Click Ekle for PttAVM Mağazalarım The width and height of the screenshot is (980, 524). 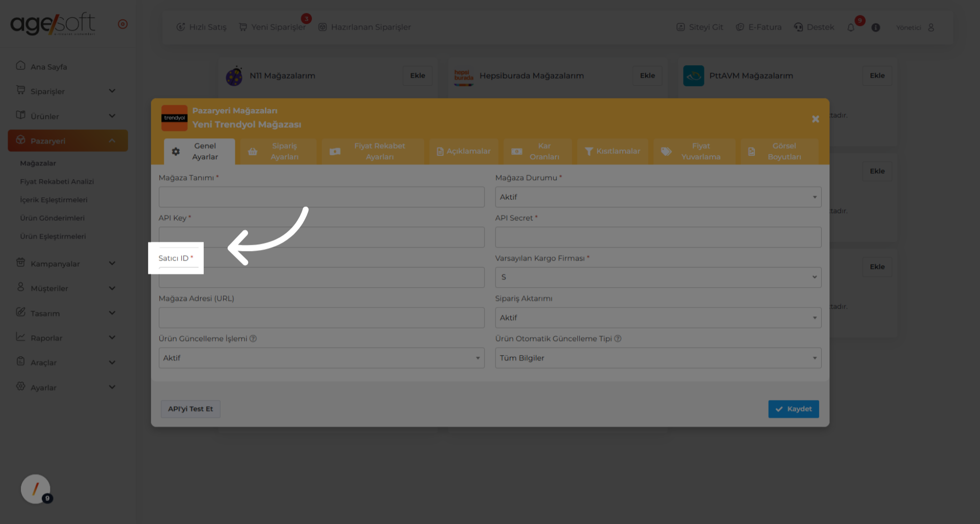pos(877,76)
